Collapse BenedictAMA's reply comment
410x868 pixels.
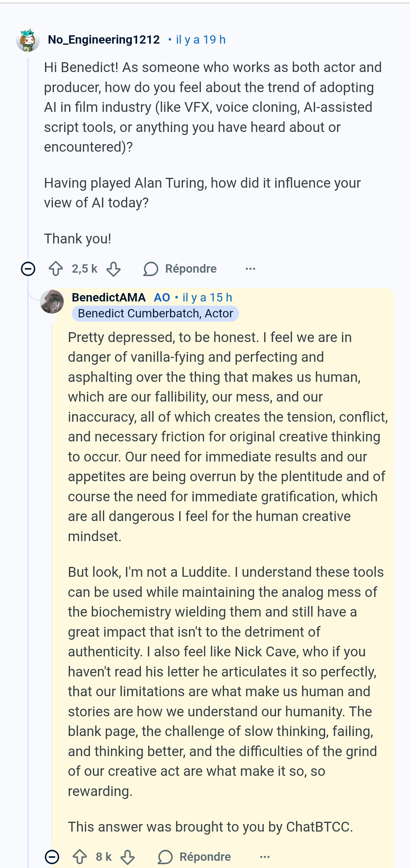click(52, 857)
